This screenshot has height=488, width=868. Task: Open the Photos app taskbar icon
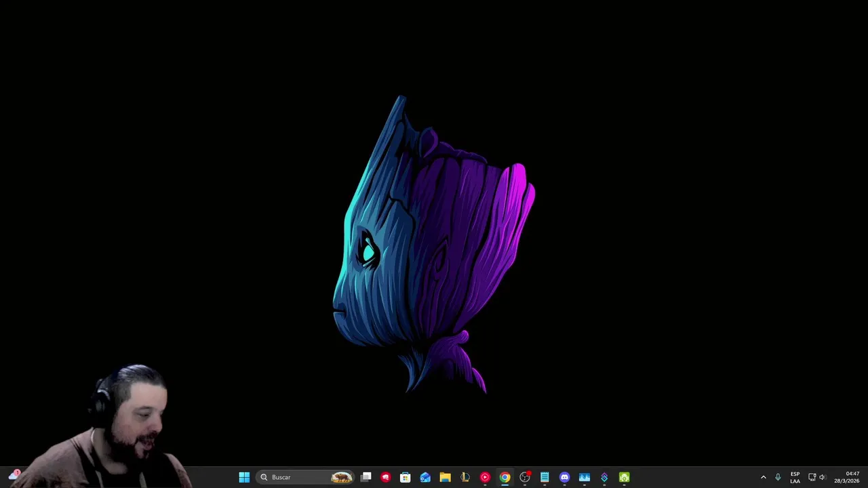point(585,477)
